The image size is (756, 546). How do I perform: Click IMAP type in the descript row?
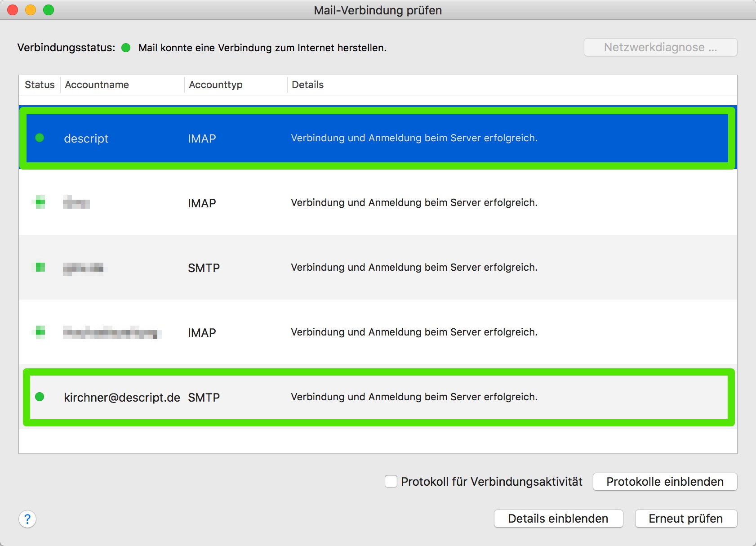(202, 139)
